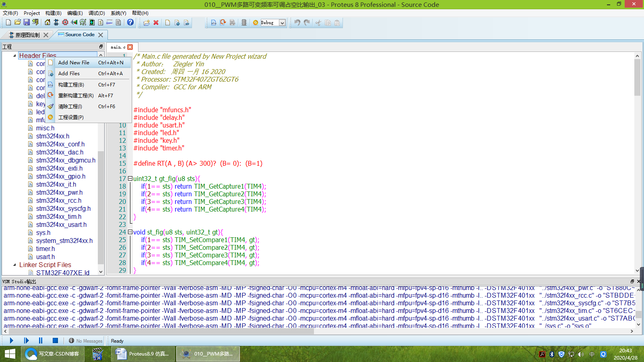
Task: Click the Project Settings gear in toolbar
Action: point(256,23)
